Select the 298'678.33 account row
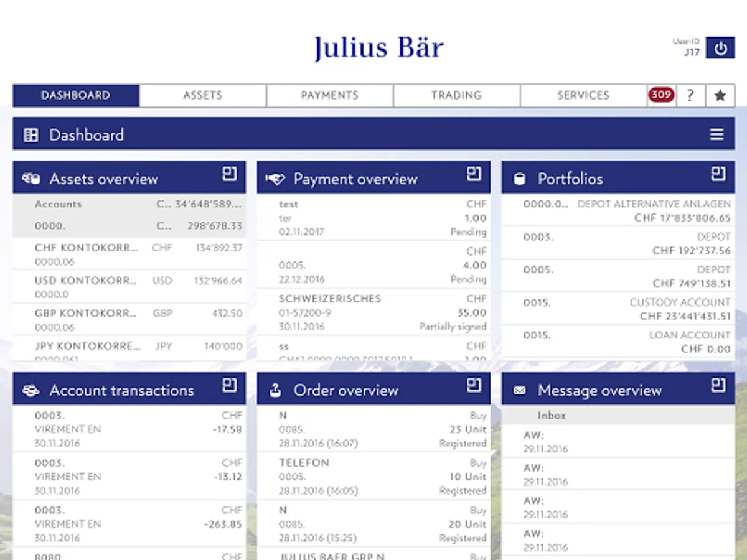This screenshot has height=560, width=747. (129, 226)
